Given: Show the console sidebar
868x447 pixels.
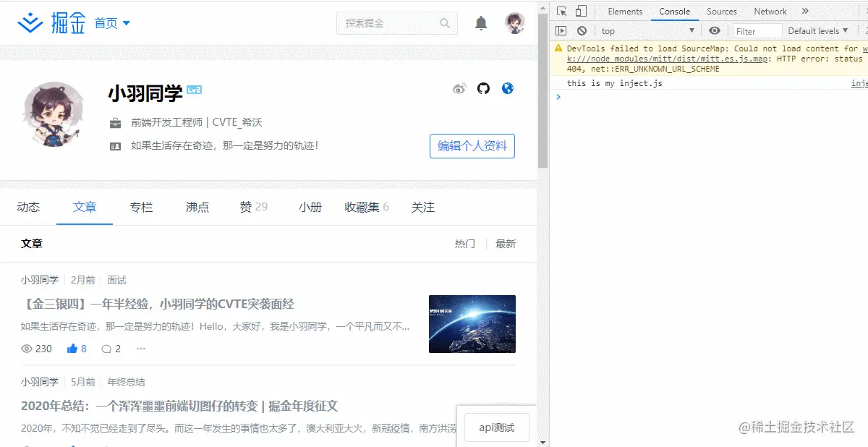Looking at the screenshot, I should pyautogui.click(x=561, y=30).
